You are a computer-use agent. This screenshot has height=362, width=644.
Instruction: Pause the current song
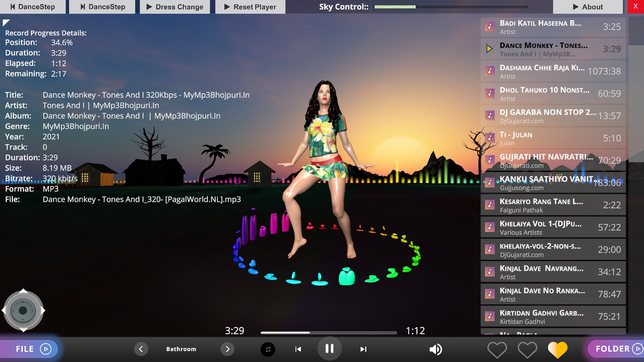(x=329, y=349)
